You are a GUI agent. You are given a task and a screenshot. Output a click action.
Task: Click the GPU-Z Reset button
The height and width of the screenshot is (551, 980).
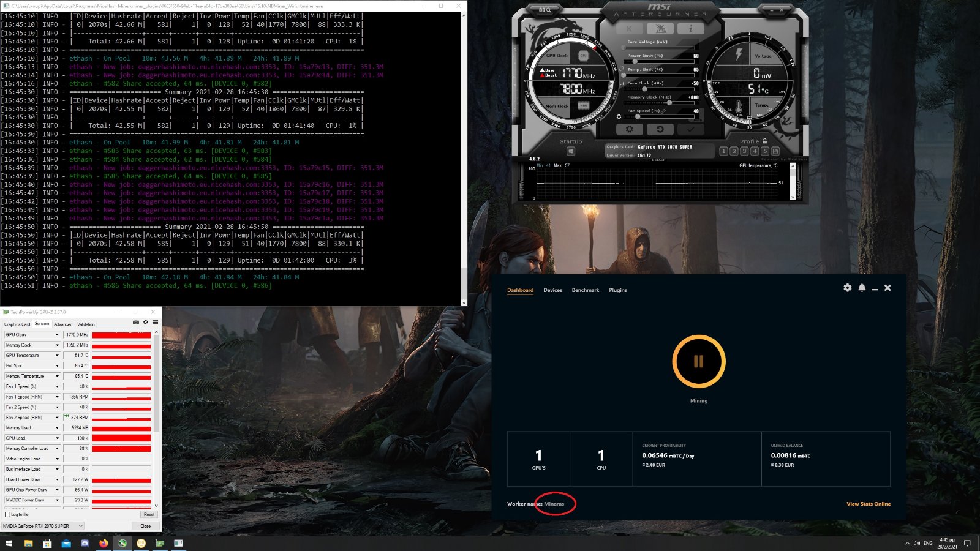click(x=148, y=514)
